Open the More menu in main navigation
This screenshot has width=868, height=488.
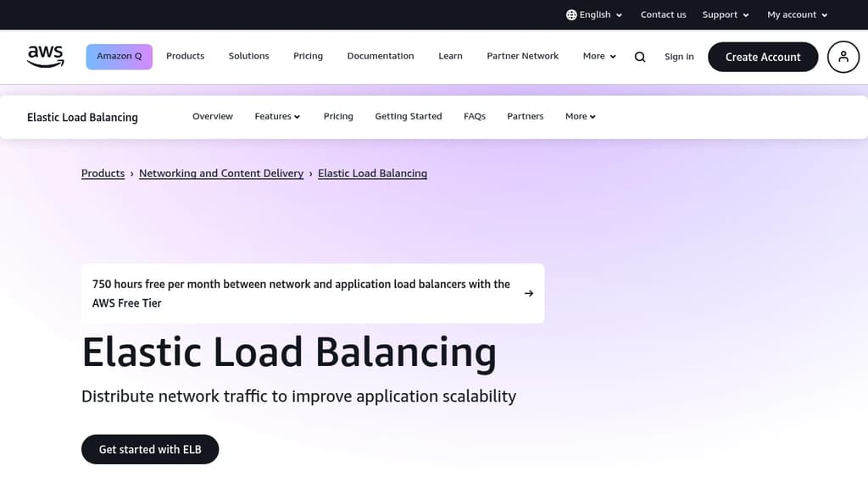click(599, 56)
